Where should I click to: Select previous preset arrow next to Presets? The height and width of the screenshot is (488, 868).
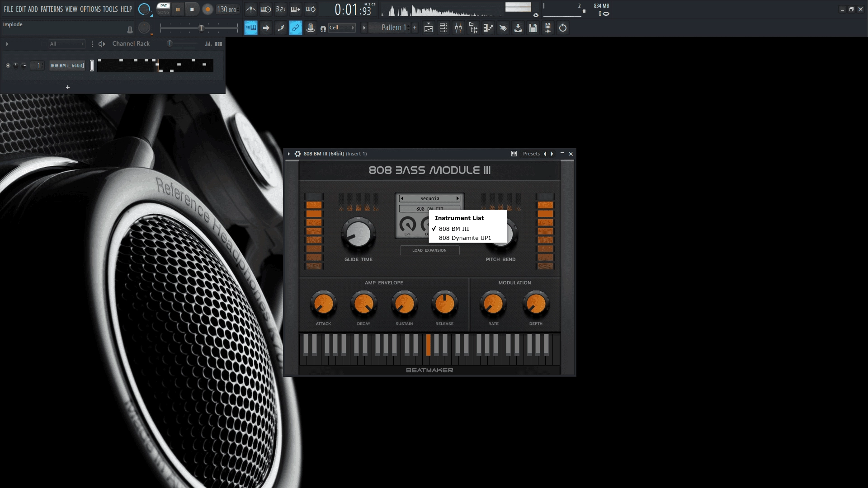click(545, 154)
